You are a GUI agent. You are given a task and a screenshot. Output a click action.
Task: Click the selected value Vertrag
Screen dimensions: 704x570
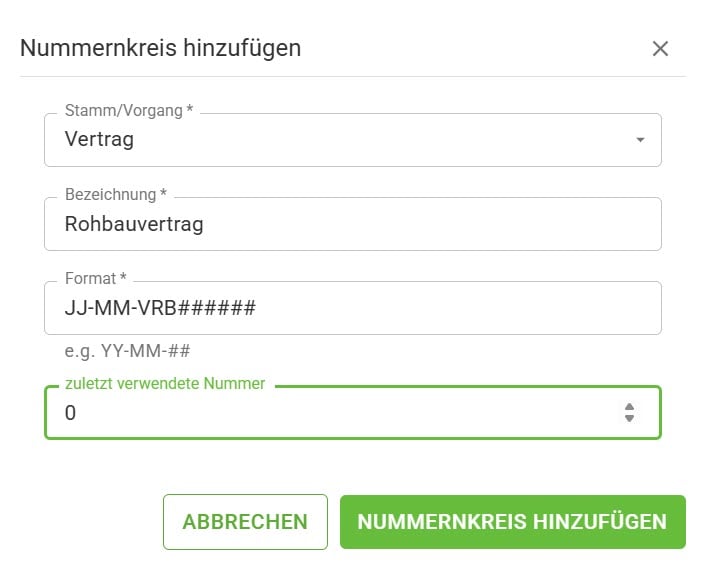[x=99, y=140]
